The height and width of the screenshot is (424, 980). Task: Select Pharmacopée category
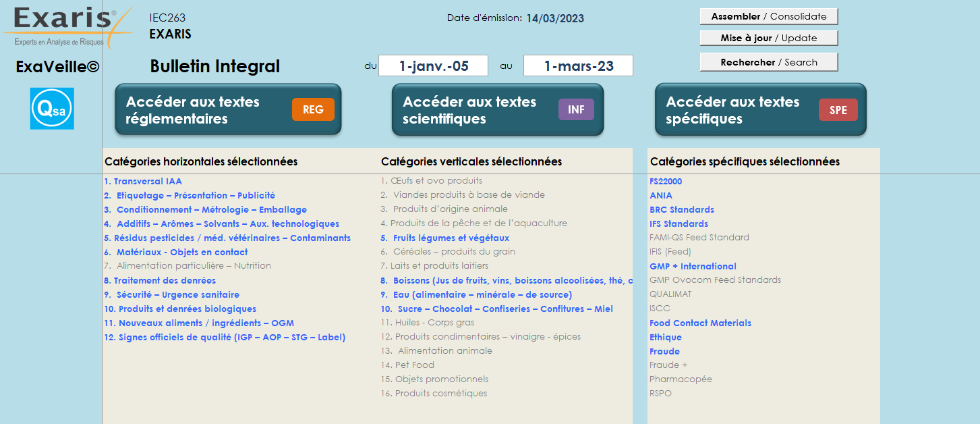tap(681, 379)
